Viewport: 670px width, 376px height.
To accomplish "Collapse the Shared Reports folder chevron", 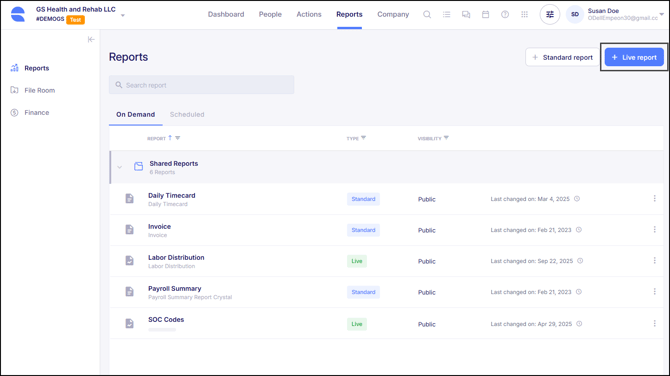I will 120,167.
